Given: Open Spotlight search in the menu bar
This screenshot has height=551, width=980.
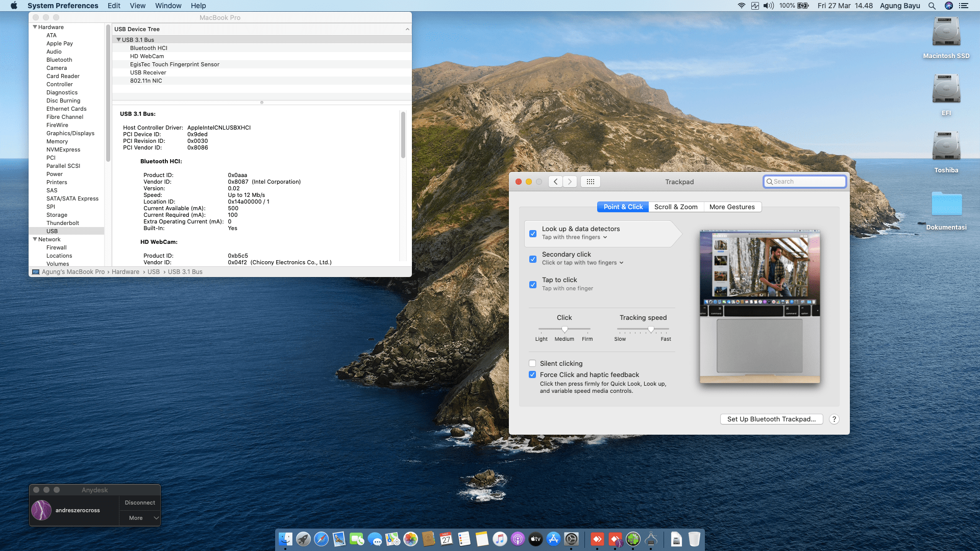Looking at the screenshot, I should tap(932, 6).
